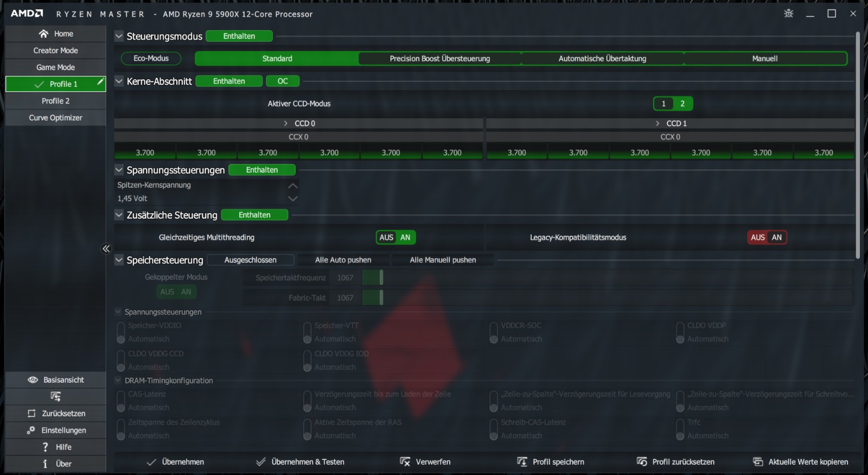868x475 pixels.
Task: Collapse the Speichersteuerung section
Action: point(119,260)
